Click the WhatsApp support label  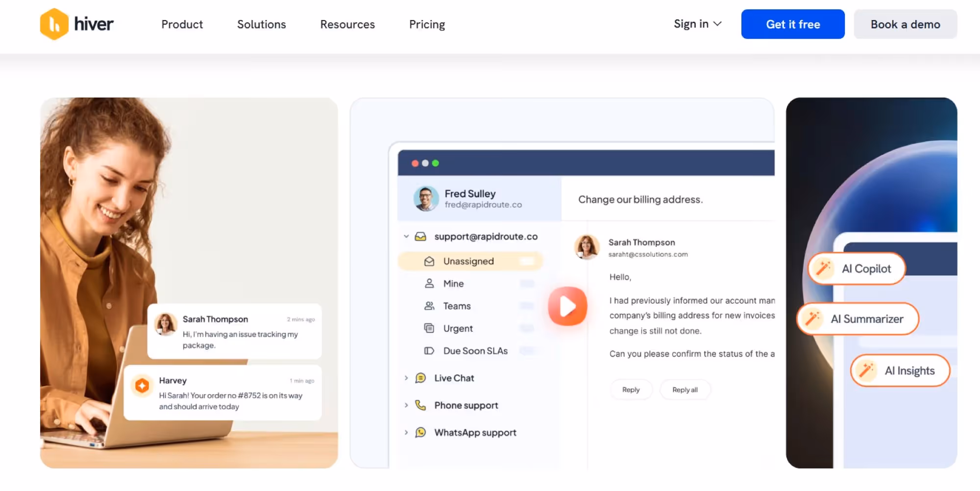pos(475,433)
